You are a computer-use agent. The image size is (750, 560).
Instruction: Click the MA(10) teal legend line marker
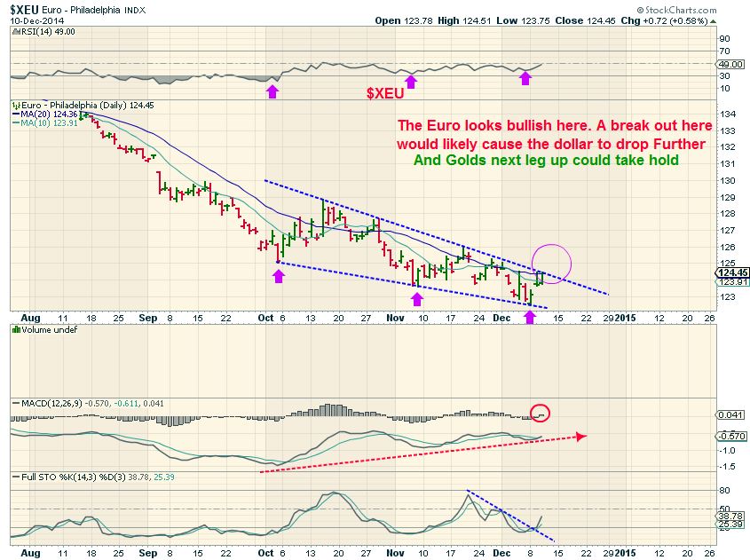pyautogui.click(x=16, y=123)
